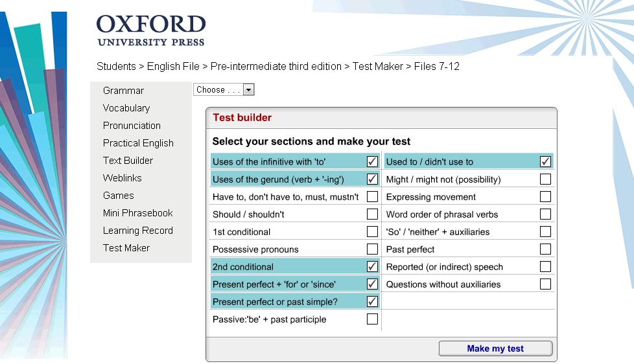Enable the '1st conditional' checkbox
This screenshot has height=364, width=634.
pyautogui.click(x=372, y=231)
